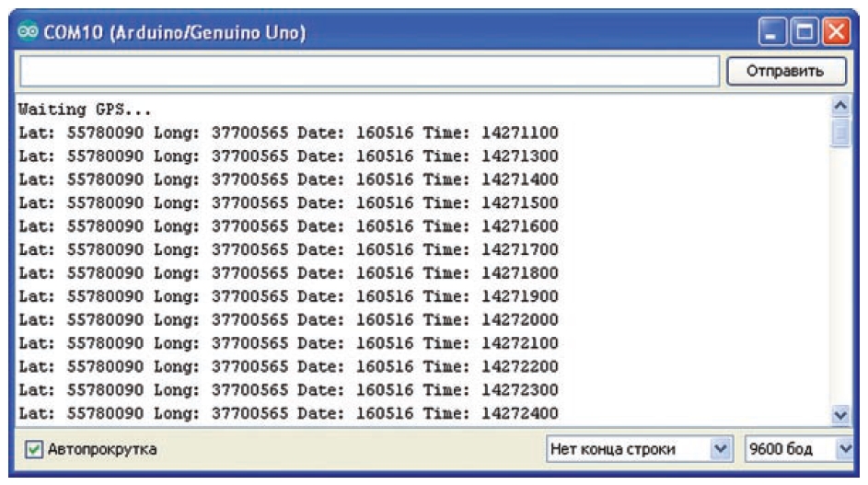Click the COM10 (Arduino/Genuino Uno) title text
The image size is (868, 485).
coord(174,32)
